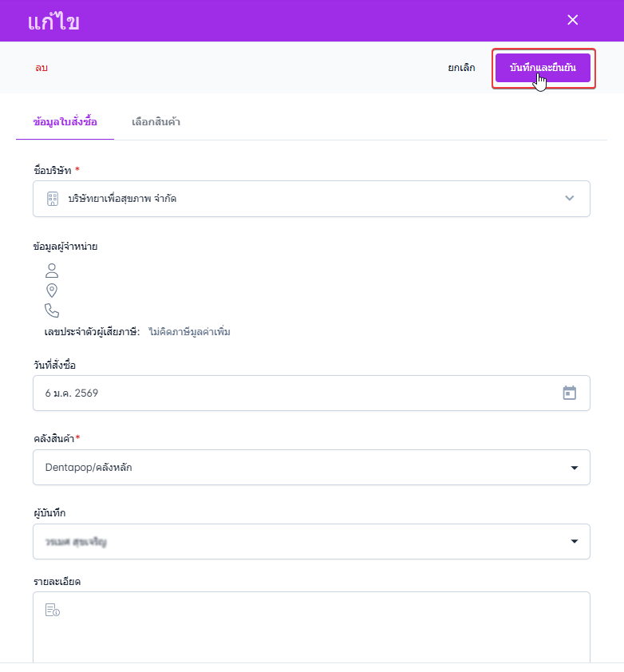Click the calendar icon in order date field
The height and width of the screenshot is (672, 624).
[x=569, y=393]
